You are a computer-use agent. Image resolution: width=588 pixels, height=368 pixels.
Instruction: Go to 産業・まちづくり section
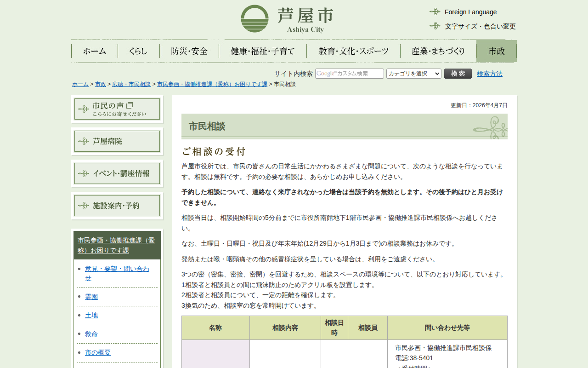click(438, 51)
